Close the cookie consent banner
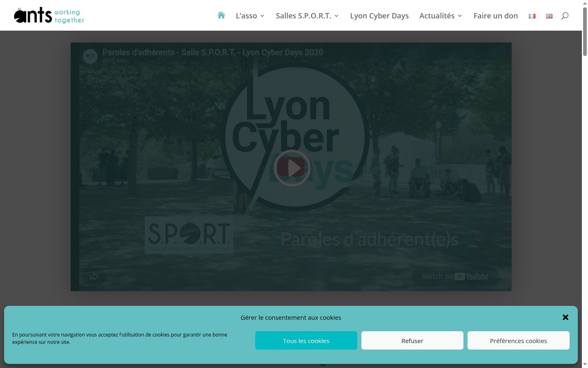Screen dimensions: 588x368 coord(566,317)
